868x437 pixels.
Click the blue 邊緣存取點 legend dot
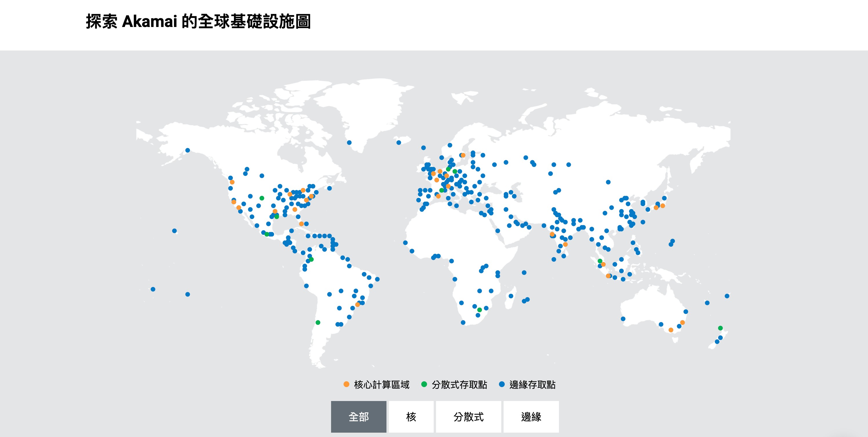point(502,384)
